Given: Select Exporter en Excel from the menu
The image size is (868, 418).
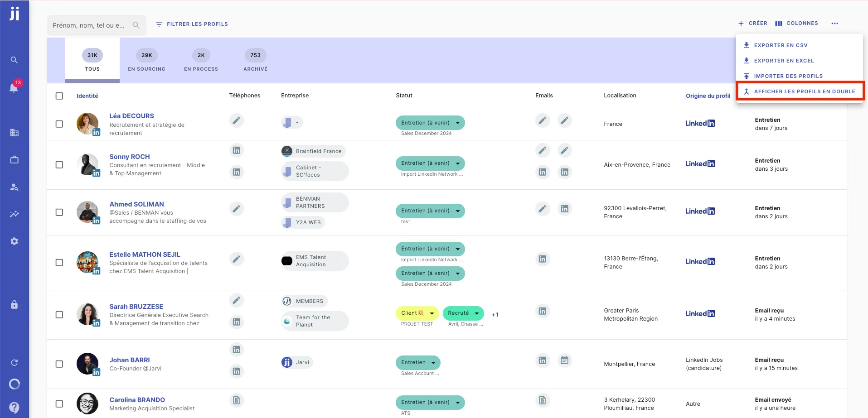Looking at the screenshot, I should (x=784, y=60).
